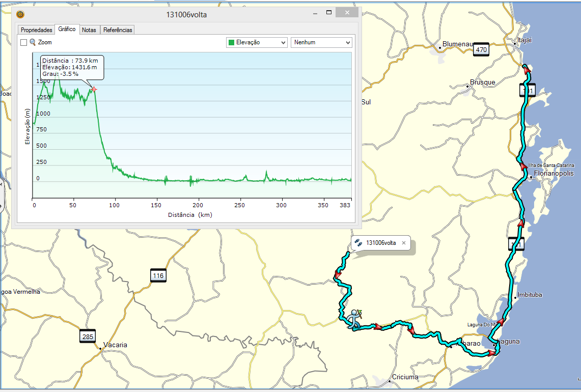The height and width of the screenshot is (392, 581).
Task: Click the 116 highway shield on the map
Action: (158, 275)
